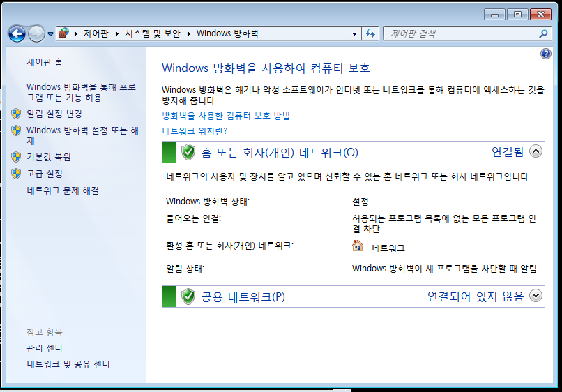562x392 pixels.
Task: Click the 알림 상태: label
Action: click(x=185, y=269)
